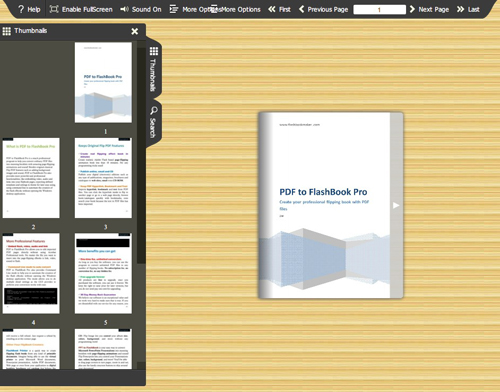Open the vertical Search side tab
Image resolution: width=500 pixels, height=392 pixels.
click(x=154, y=123)
